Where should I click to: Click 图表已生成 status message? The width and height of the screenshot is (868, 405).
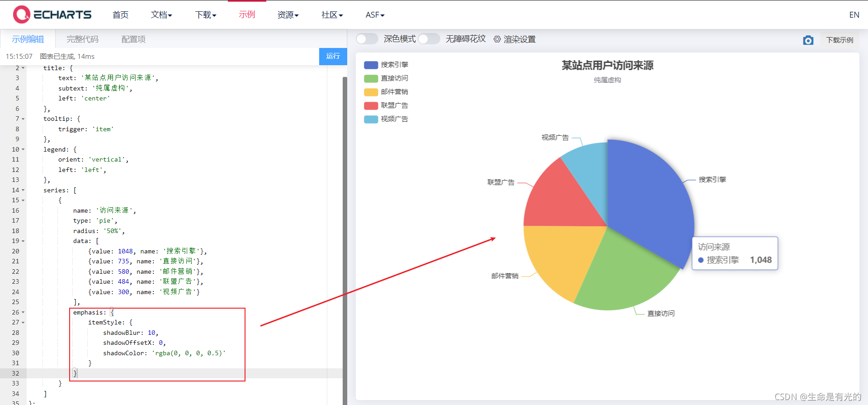tap(67, 57)
